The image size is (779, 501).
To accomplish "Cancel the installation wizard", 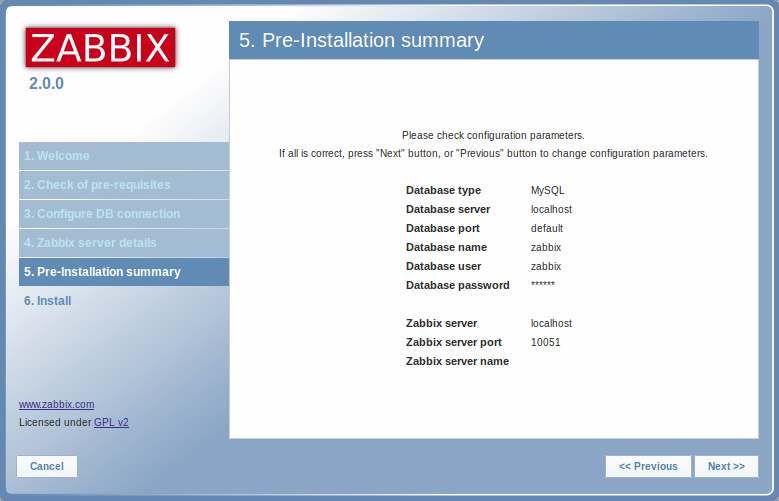I will pyautogui.click(x=47, y=466).
